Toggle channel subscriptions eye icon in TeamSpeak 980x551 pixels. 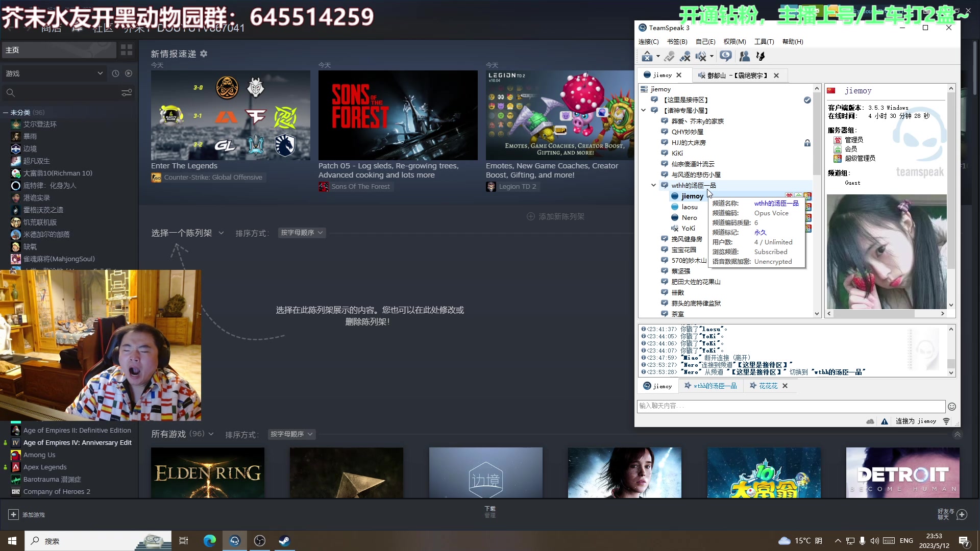[x=726, y=56]
